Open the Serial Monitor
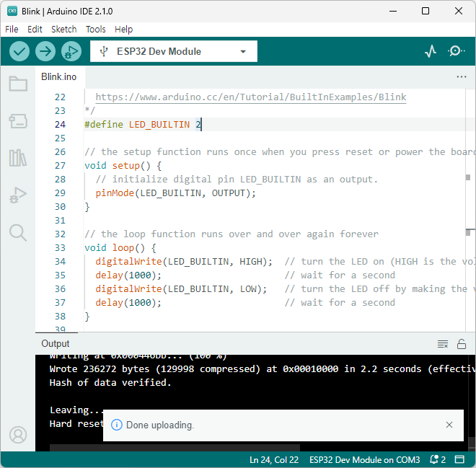 [x=456, y=51]
